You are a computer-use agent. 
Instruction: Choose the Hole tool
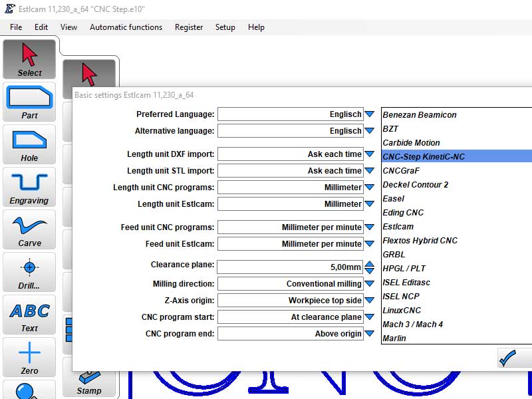click(x=29, y=145)
